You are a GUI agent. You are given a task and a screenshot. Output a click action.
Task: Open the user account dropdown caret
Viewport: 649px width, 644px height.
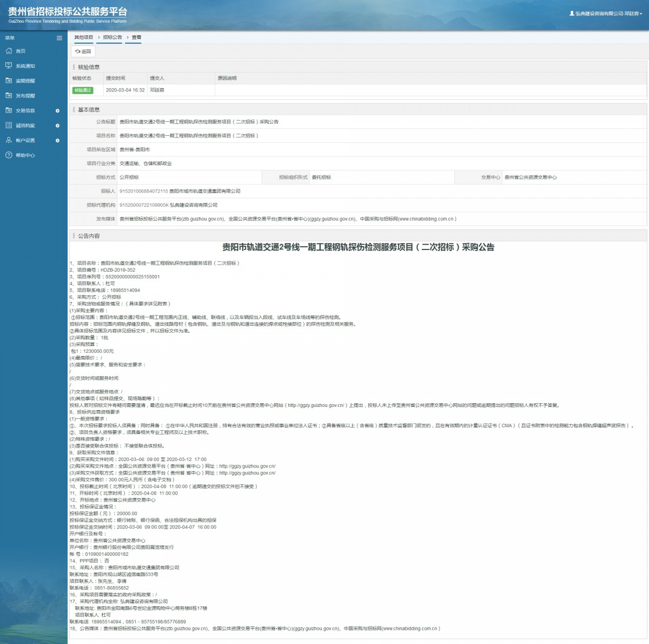click(x=641, y=14)
